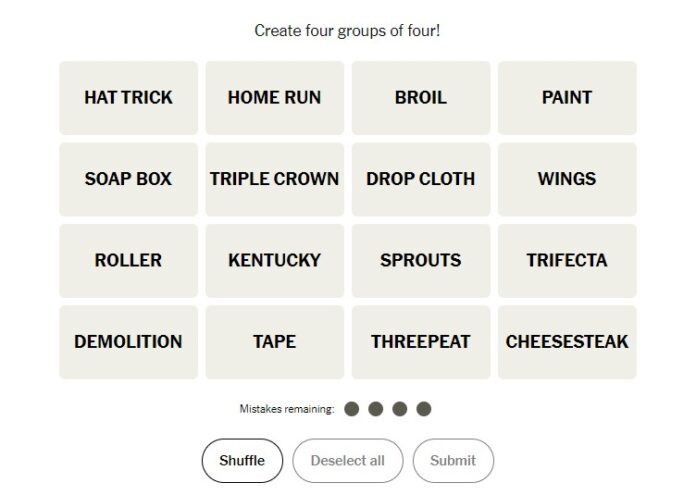The height and width of the screenshot is (495, 696).
Task: Toggle the TRIPLE CROWN tile
Action: tap(274, 179)
